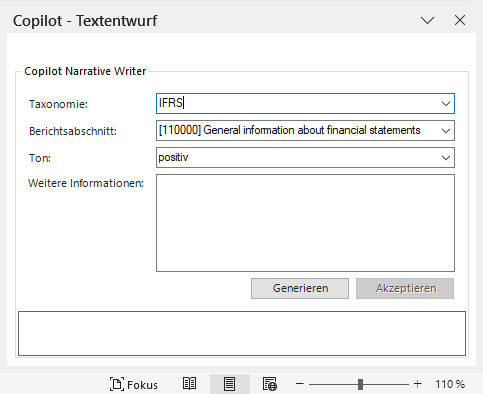Click the Copilot - Textentwurf pane title

(85, 21)
